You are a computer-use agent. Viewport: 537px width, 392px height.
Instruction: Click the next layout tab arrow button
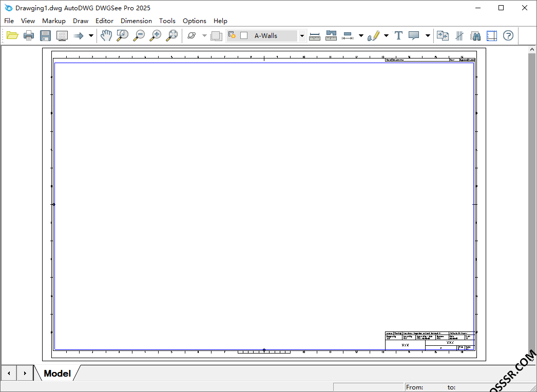25,373
